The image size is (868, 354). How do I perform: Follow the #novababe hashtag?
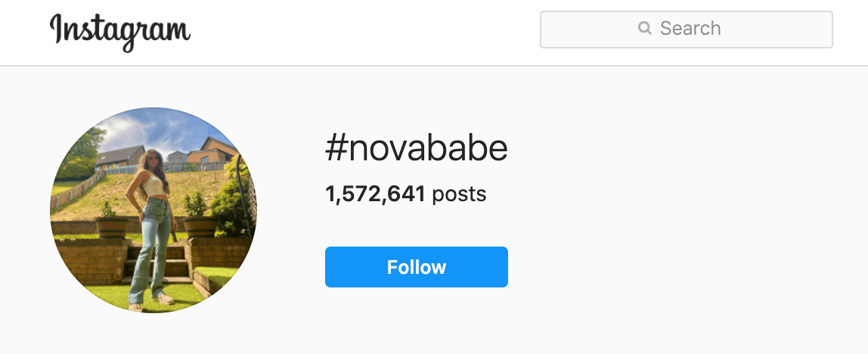(x=416, y=267)
